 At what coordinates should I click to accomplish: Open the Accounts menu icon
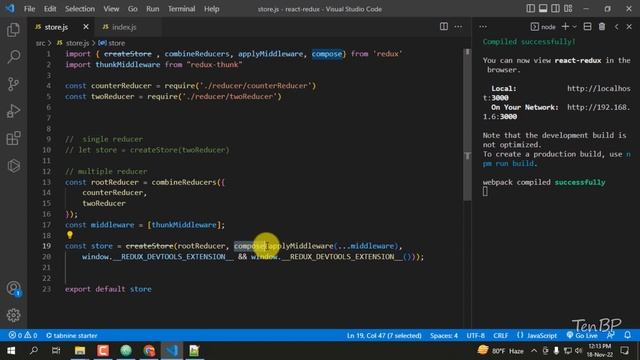(x=13, y=288)
